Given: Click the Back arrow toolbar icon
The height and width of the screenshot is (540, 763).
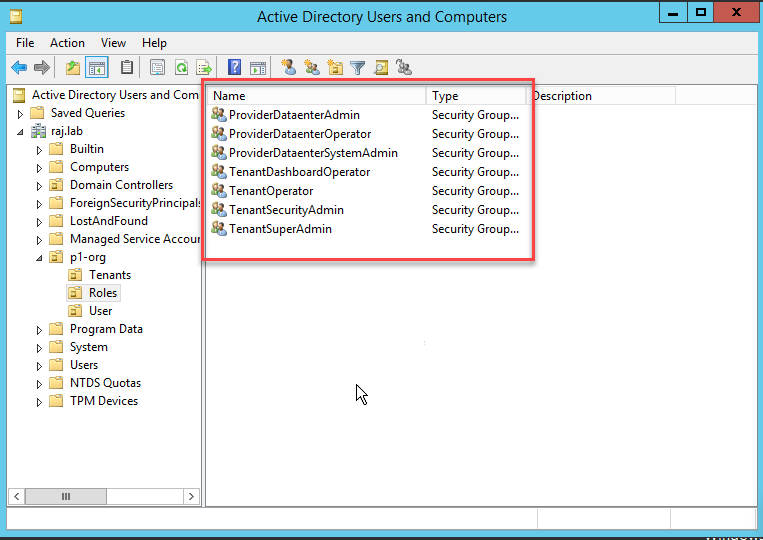Looking at the screenshot, I should tap(19, 67).
